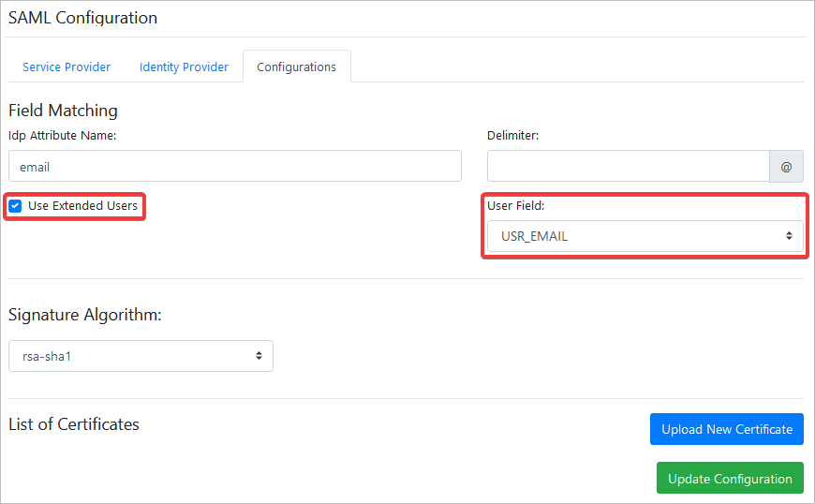Click the 'List of Certificates' heading
The image size is (815, 504).
click(74, 424)
